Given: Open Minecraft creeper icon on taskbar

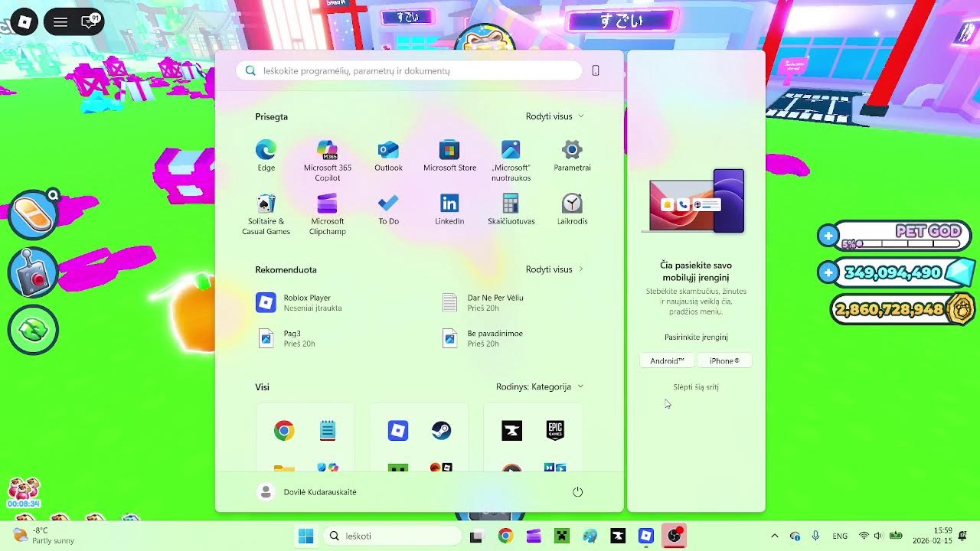Looking at the screenshot, I should pos(562,536).
